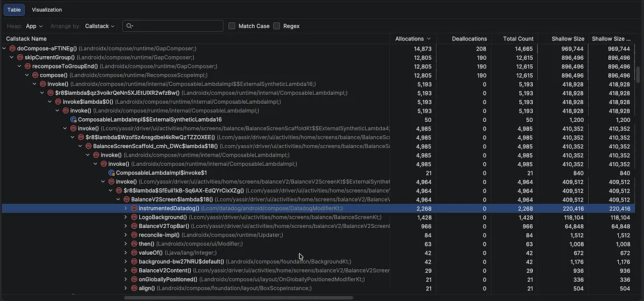Click the method icon of BalanceV2TopBar()
The image size is (644, 301).
tap(134, 226)
